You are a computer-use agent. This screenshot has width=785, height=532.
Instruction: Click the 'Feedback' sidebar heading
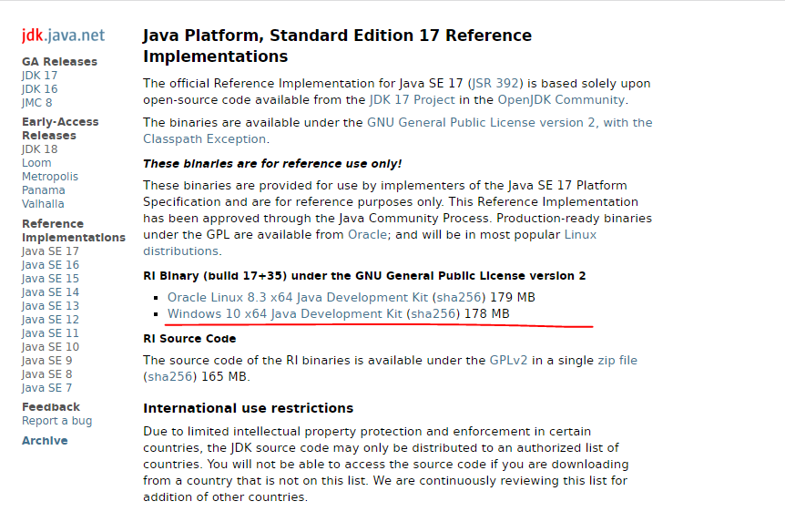tap(51, 407)
